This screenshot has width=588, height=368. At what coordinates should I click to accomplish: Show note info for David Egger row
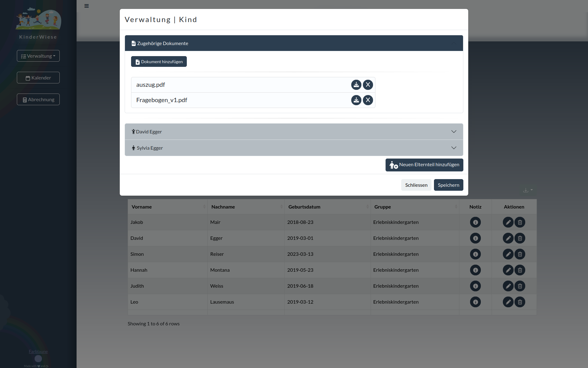(x=475, y=238)
